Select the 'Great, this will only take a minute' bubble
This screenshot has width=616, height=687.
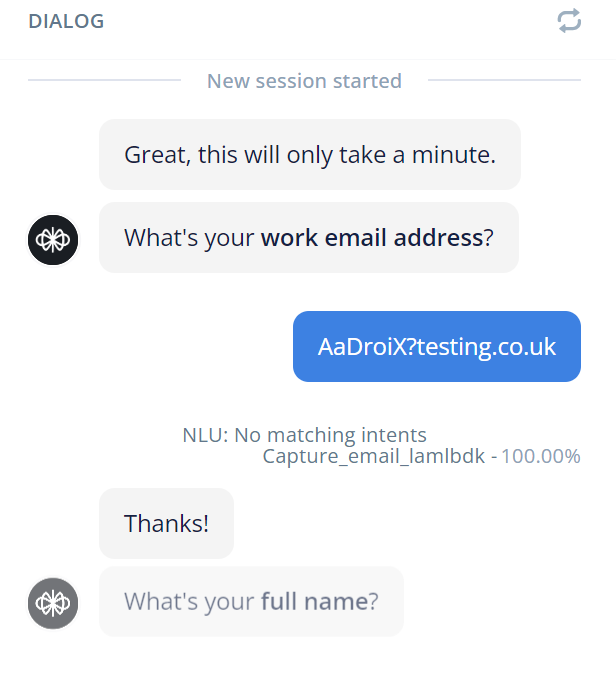pos(310,154)
